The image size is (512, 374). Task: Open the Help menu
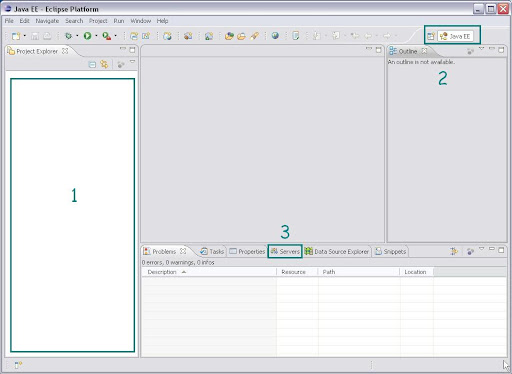click(162, 21)
